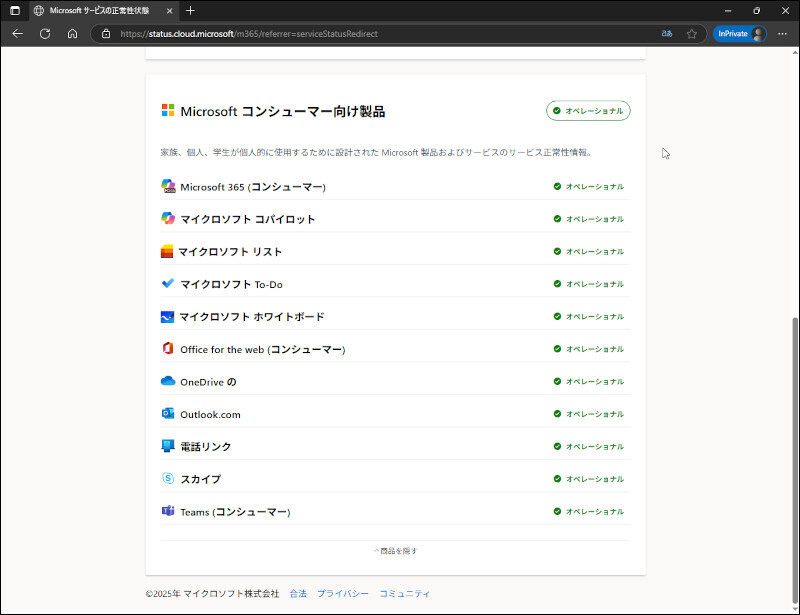Click オペレーショナル status for スカイプ row
The width and height of the screenshot is (800, 615).
click(x=589, y=479)
